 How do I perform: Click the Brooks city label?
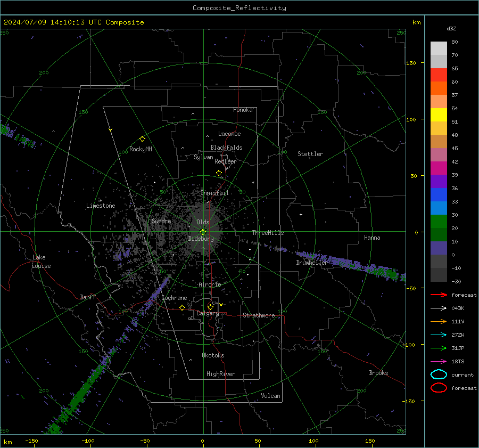(x=378, y=373)
